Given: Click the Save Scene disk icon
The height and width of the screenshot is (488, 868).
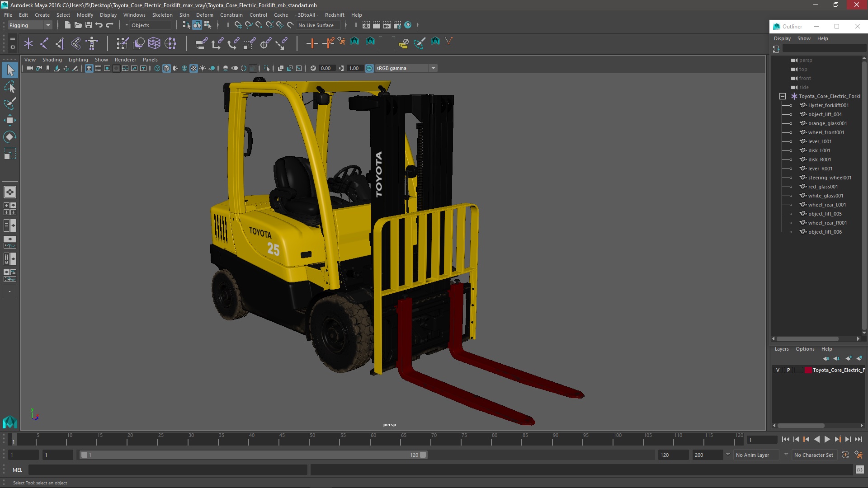Looking at the screenshot, I should pos(89,25).
